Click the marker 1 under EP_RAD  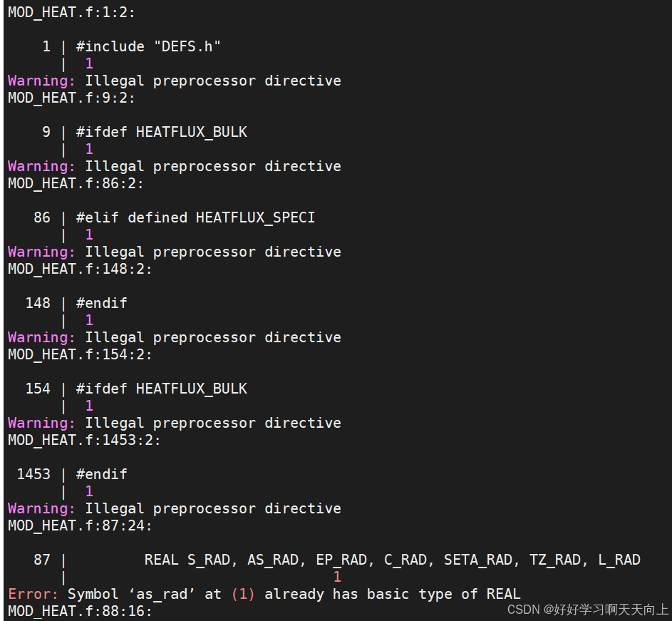pos(337,576)
